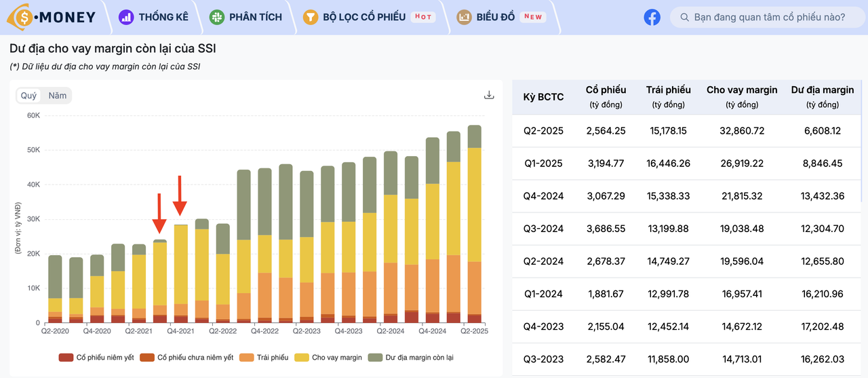
Task: Click the Kỳ BCTC column header
Action: (543, 97)
